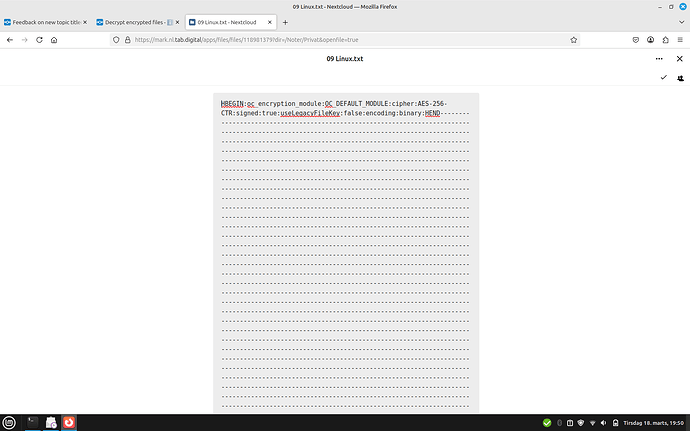Screen dimensions: 690x431
Task: Click the Pocket save icon
Action: 636,40
